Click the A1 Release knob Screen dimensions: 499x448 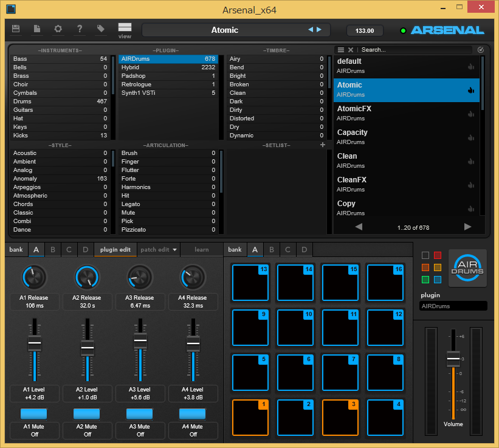coord(34,277)
